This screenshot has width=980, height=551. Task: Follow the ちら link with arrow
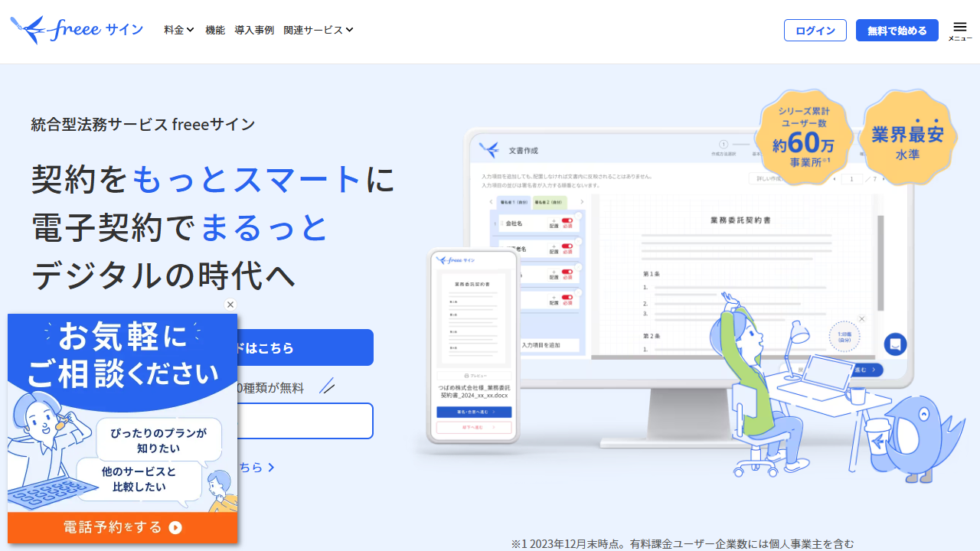256,467
